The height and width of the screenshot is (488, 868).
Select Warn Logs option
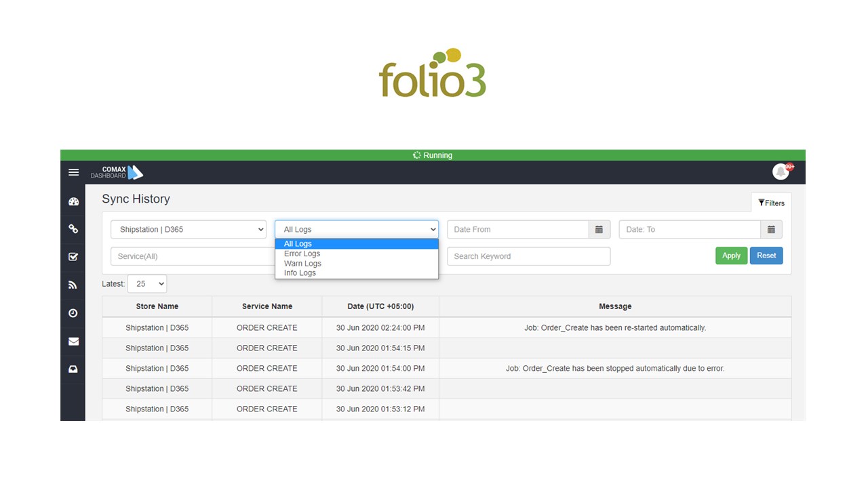click(357, 264)
